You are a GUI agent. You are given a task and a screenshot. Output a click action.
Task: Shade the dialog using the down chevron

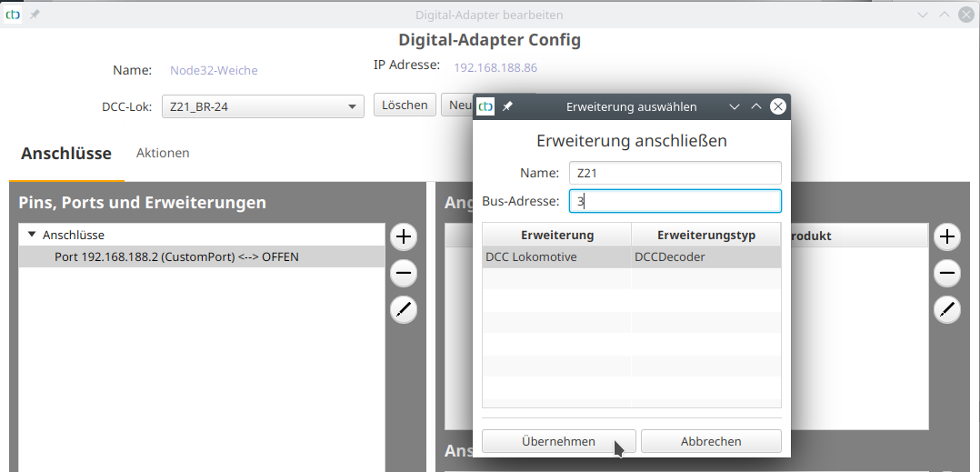coord(735,106)
